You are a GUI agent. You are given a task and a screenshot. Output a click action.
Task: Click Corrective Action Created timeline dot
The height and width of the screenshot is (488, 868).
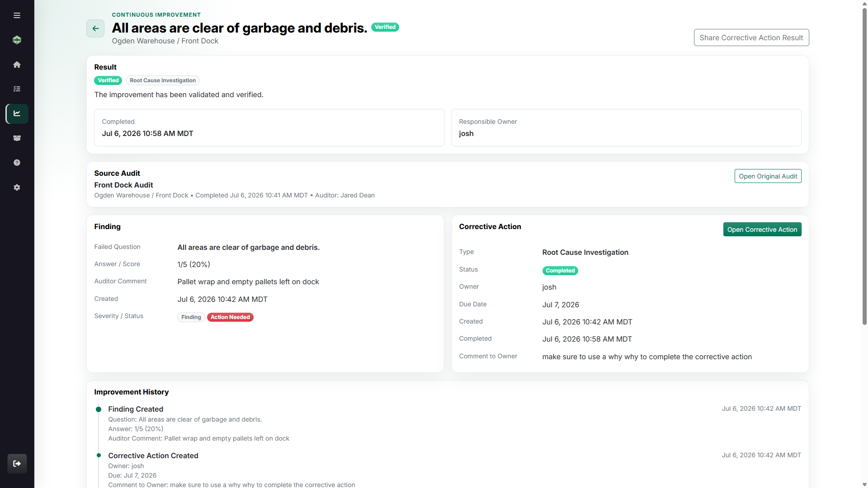pyautogui.click(x=99, y=455)
